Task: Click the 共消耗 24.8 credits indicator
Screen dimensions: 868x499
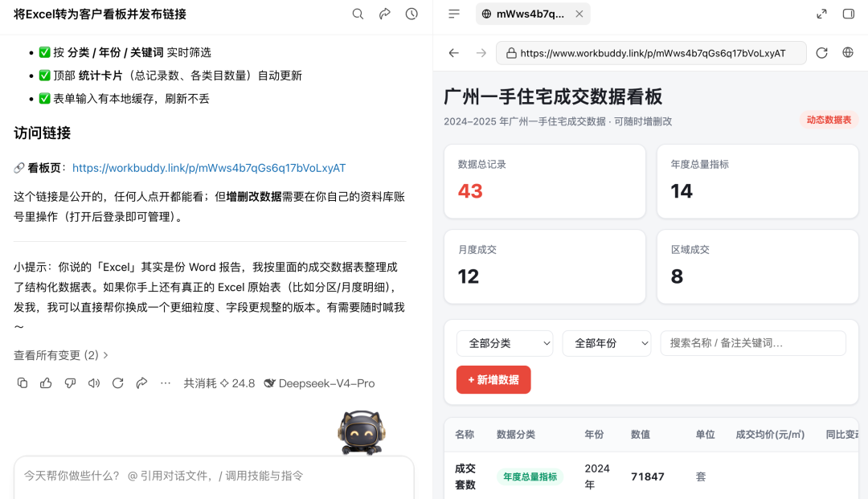Action: point(219,383)
